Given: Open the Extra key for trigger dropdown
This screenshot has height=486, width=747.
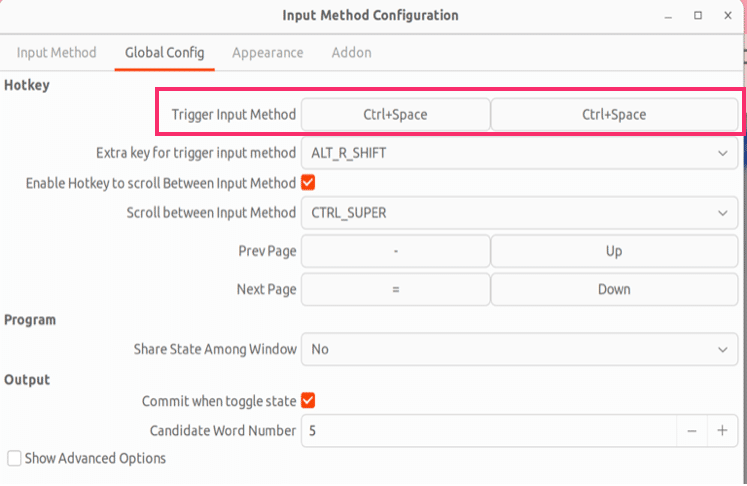Looking at the screenshot, I should click(x=519, y=153).
